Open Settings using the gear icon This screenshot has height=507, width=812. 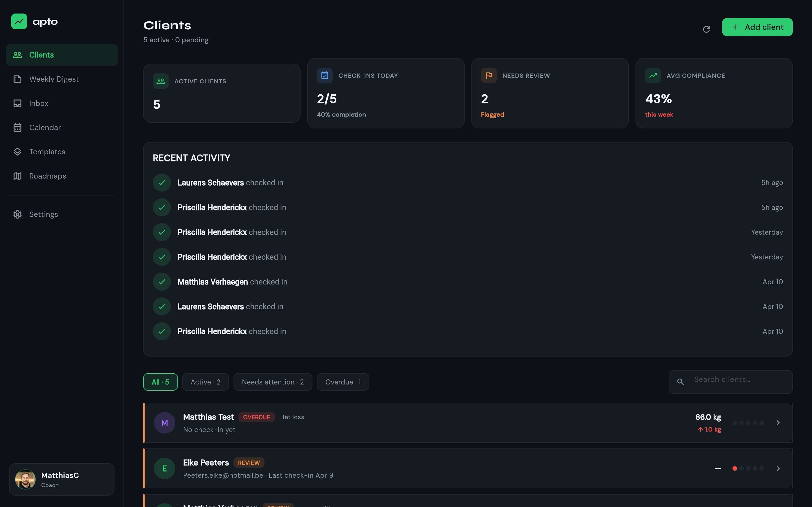tap(18, 214)
